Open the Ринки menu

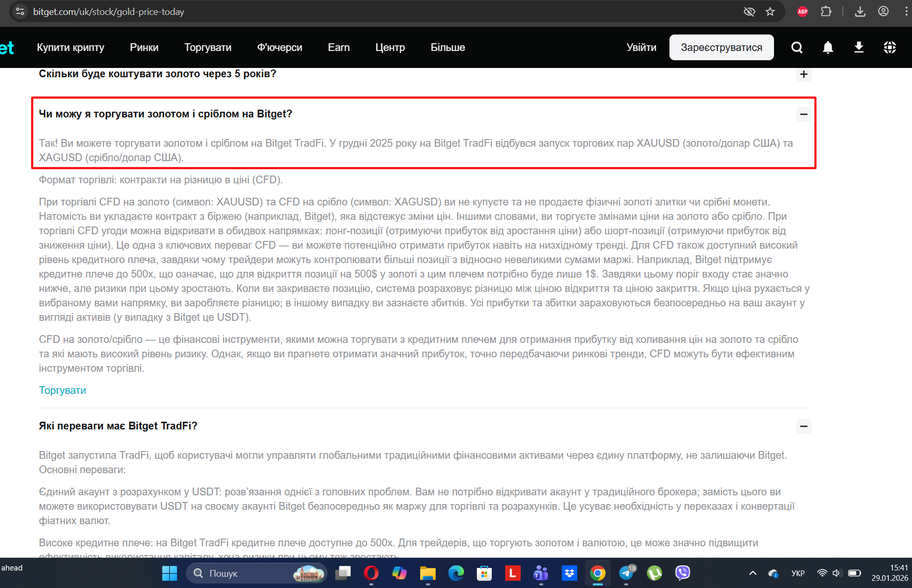coord(144,47)
